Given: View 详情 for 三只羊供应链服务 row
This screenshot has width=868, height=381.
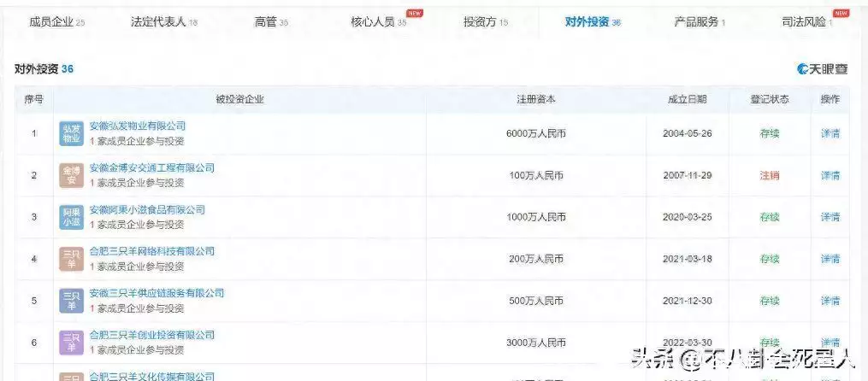Looking at the screenshot, I should [830, 301].
